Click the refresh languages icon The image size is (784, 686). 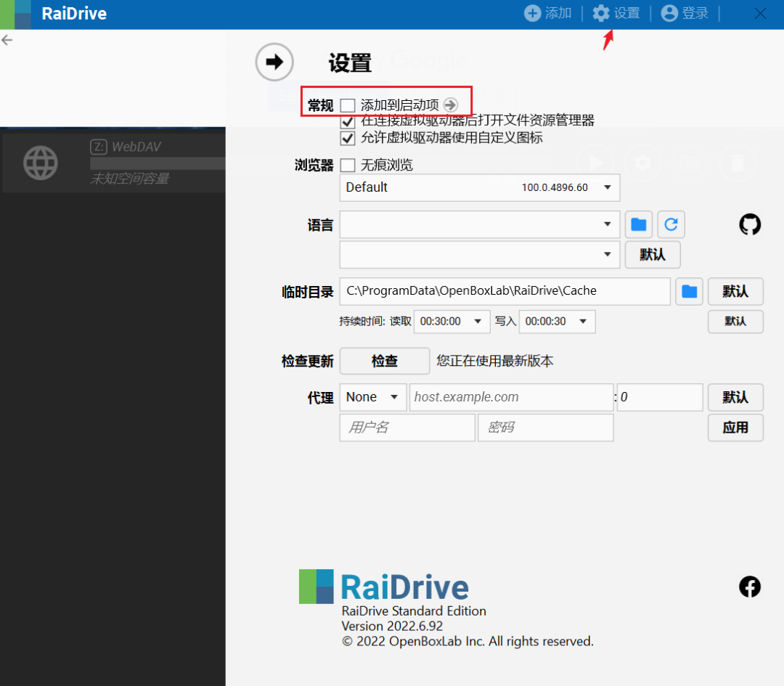(671, 224)
